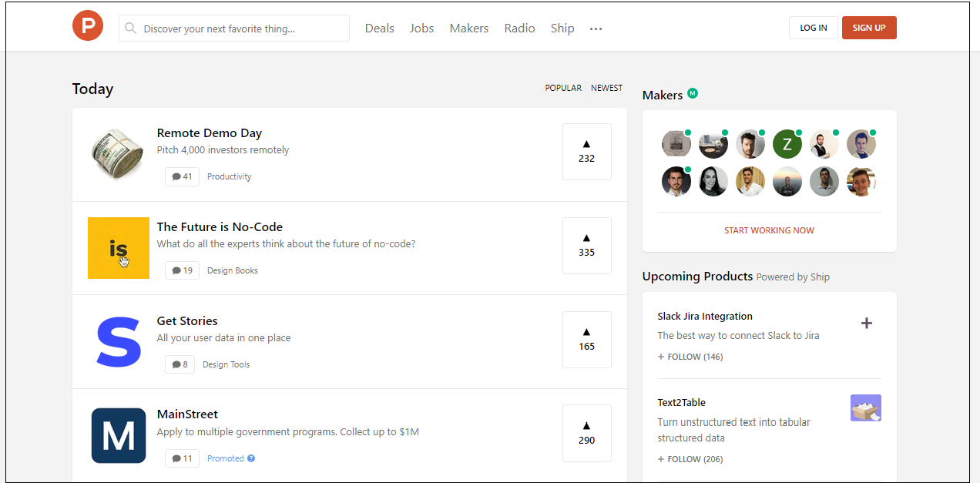This screenshot has height=483, width=980.
Task: Open the Productivity topic tag
Action: click(x=230, y=176)
